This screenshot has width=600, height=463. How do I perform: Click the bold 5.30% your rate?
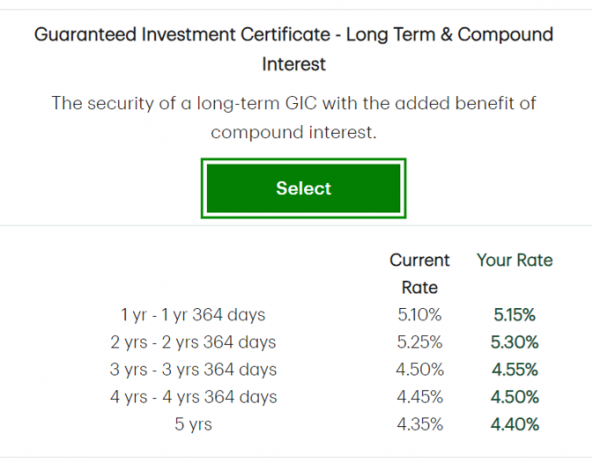516,342
